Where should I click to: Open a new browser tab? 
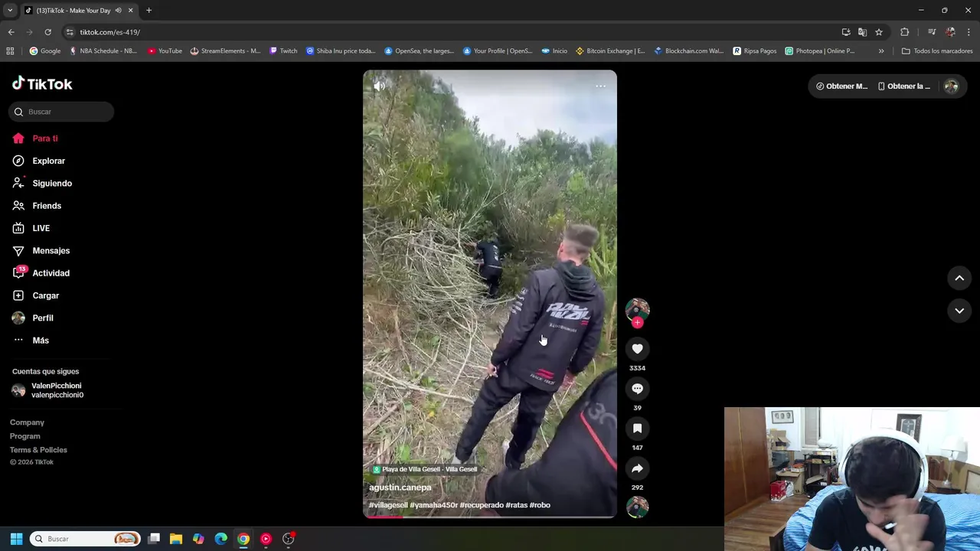pos(149,11)
